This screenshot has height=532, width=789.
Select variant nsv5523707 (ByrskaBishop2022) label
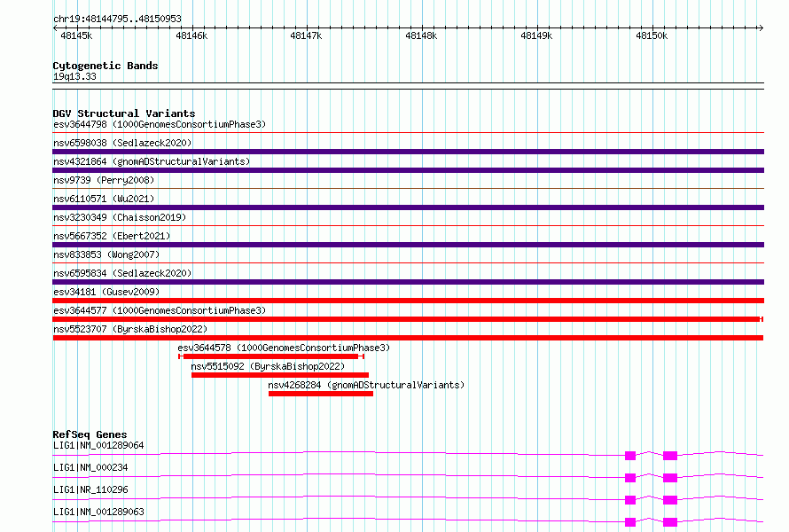[130, 329]
